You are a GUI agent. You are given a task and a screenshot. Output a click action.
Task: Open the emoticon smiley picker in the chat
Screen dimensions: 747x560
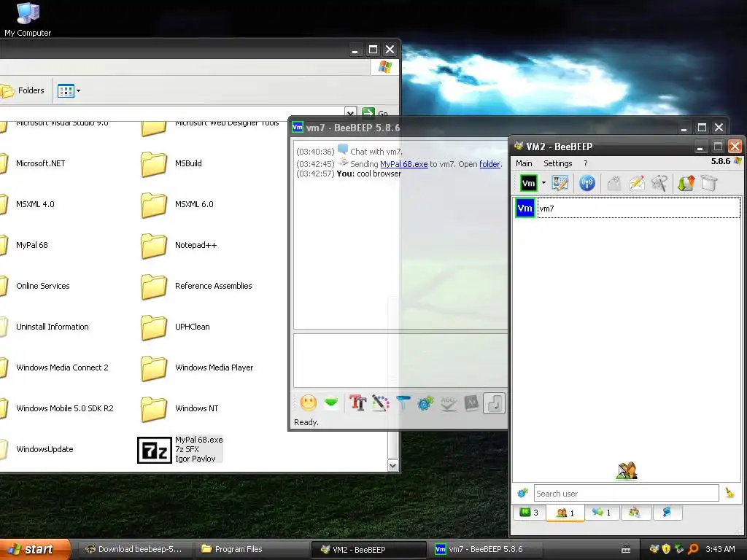309,403
